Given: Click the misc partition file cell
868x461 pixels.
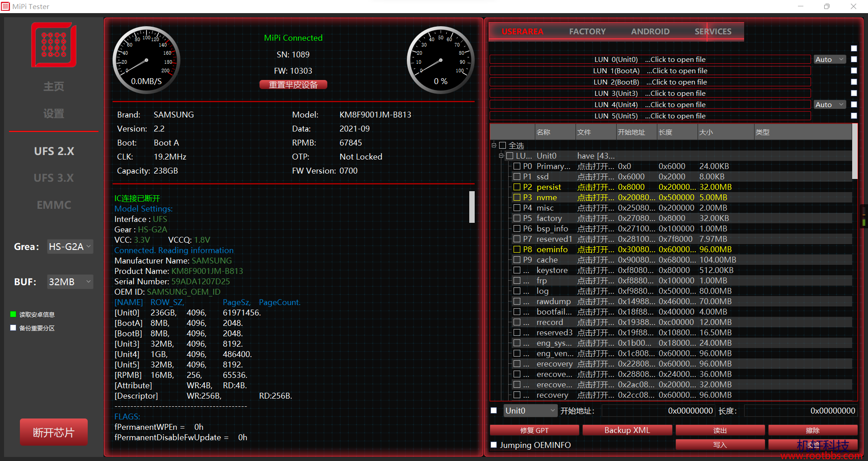Looking at the screenshot, I should [x=596, y=207].
